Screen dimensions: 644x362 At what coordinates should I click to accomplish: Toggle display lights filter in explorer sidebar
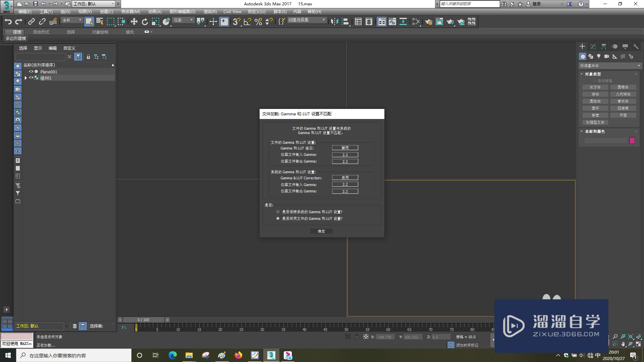(18, 81)
